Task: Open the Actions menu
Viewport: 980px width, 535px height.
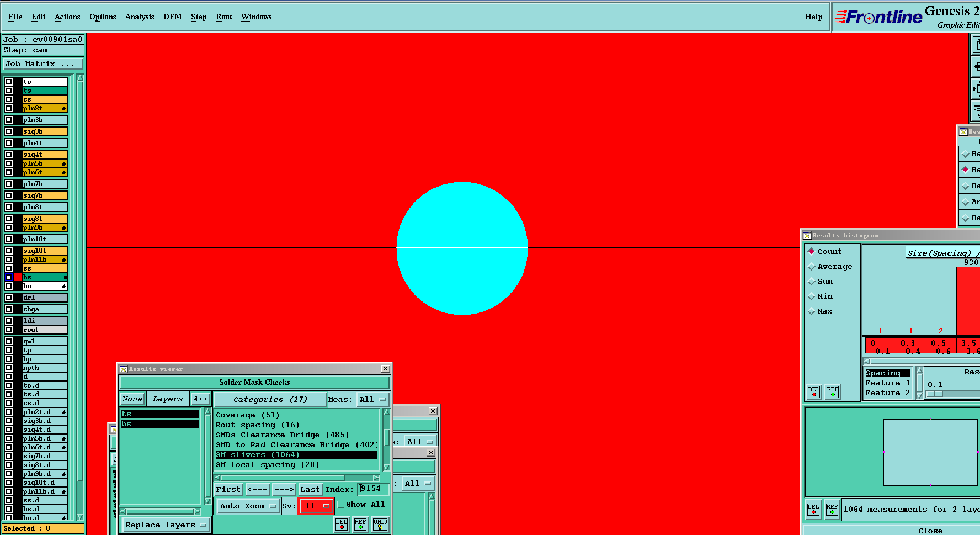Action: point(67,17)
